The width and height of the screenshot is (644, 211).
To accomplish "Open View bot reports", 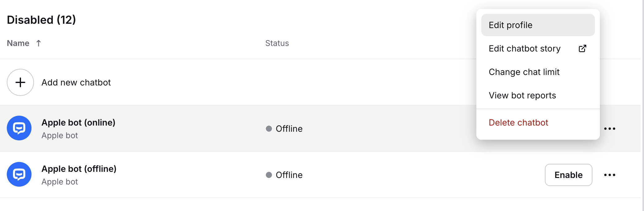I will 522,95.
